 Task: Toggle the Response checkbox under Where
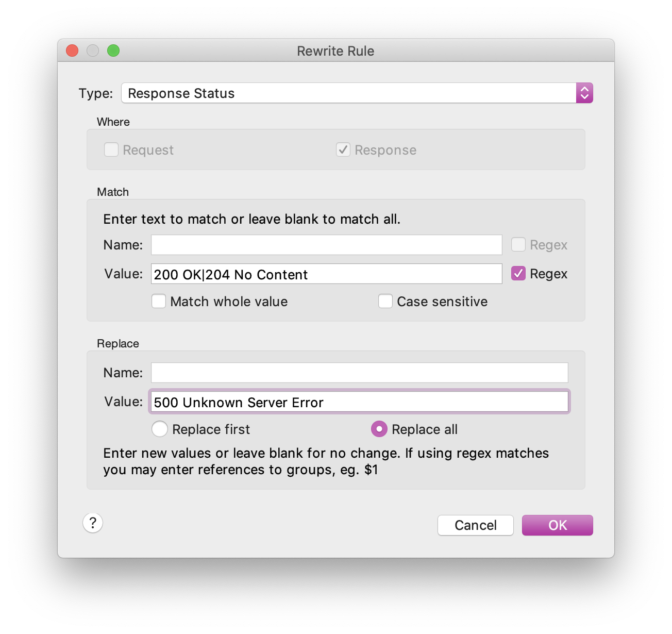[343, 149]
